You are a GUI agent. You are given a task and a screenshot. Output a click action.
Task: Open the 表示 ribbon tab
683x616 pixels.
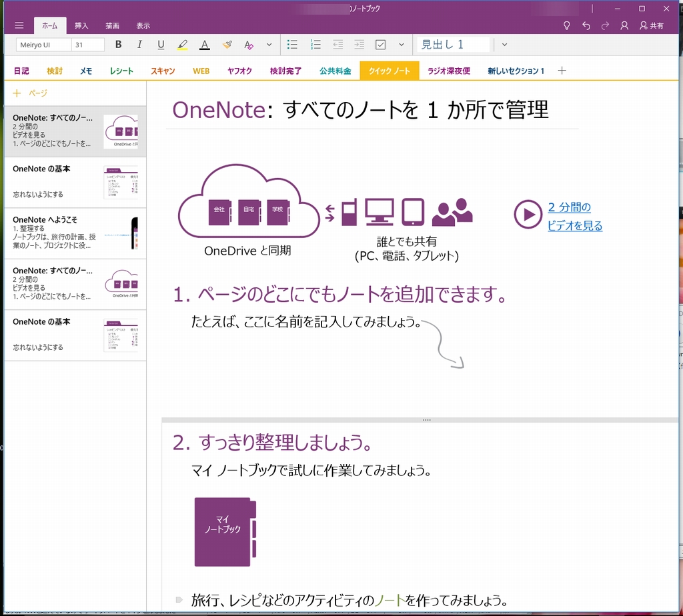point(143,26)
